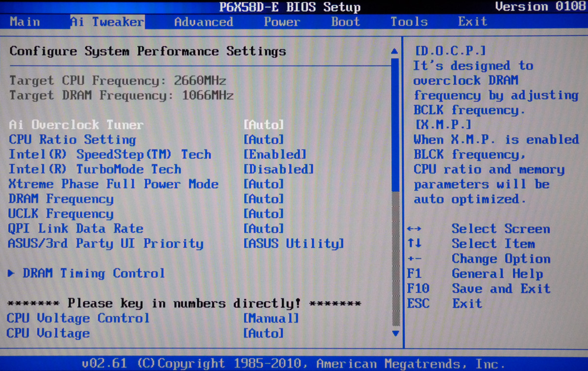Viewport: 588px width, 371px height.
Task: Open DRAM Frequency [Auto] value
Action: click(264, 199)
